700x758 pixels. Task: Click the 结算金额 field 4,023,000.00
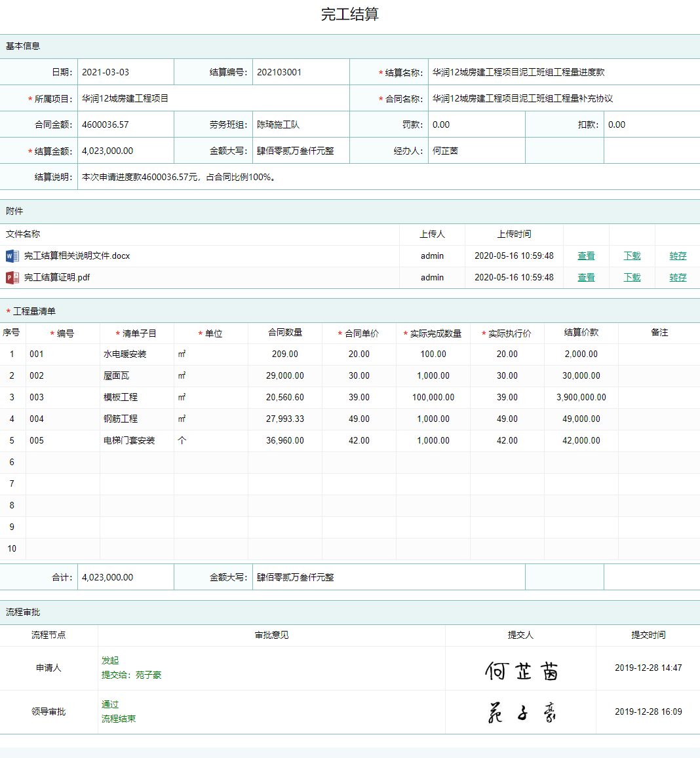coord(126,151)
